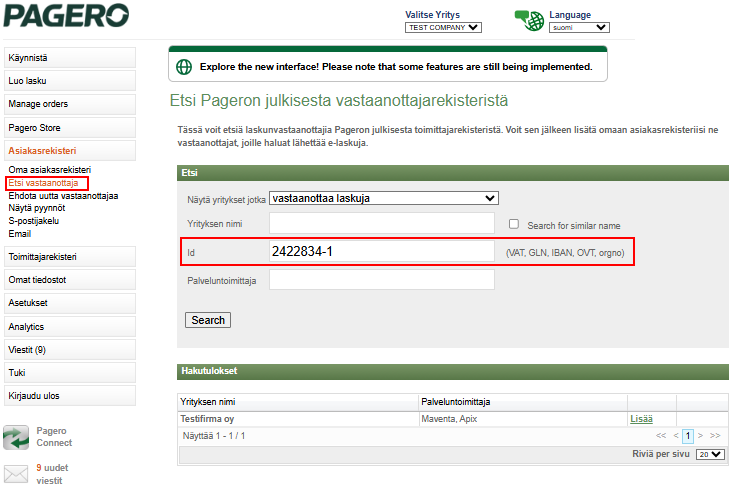737x491 pixels.
Task: Click the Palveluntoimittaja column header
Action: (523, 402)
